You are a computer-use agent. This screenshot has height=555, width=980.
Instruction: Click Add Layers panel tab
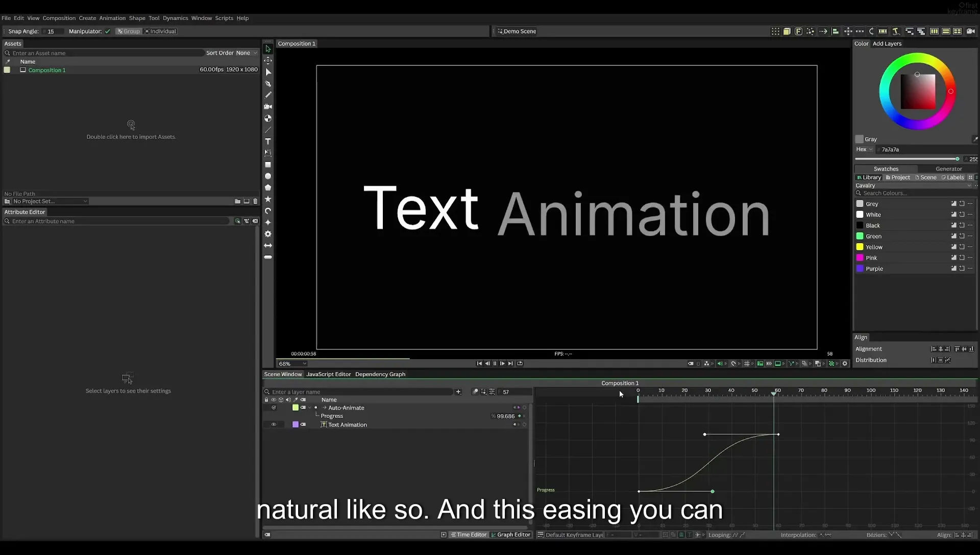(887, 44)
